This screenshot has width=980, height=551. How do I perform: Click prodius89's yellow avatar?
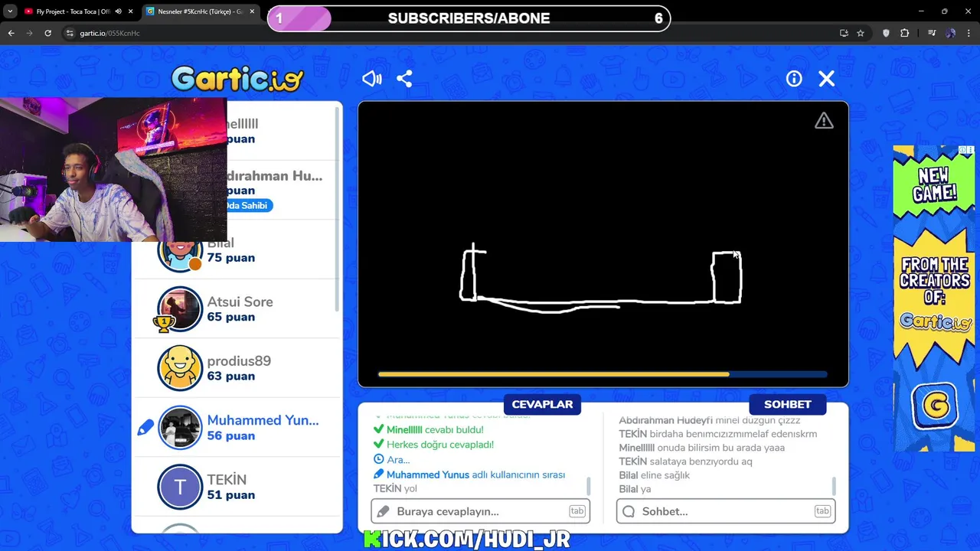(x=180, y=368)
